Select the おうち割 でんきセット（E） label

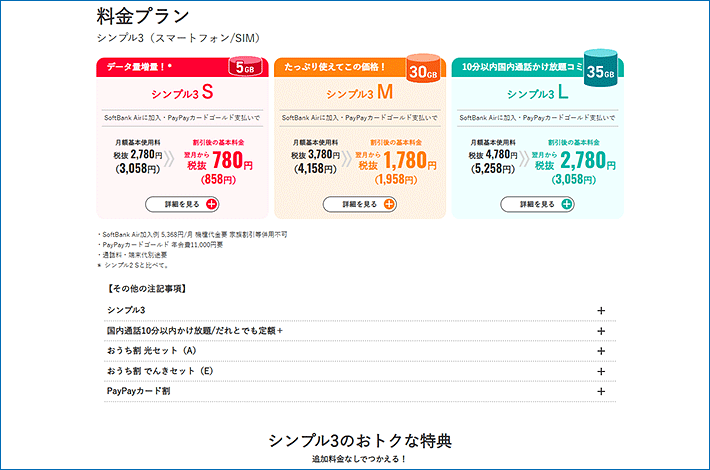(160, 371)
